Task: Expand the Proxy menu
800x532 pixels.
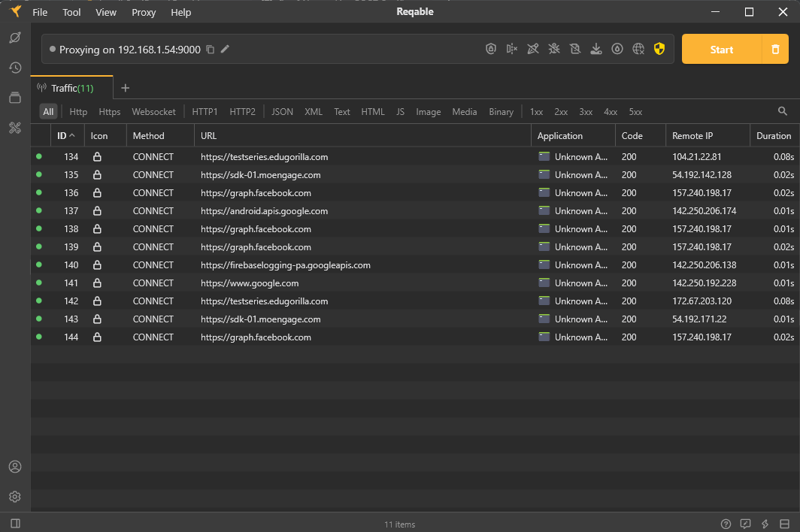Action: (x=143, y=12)
